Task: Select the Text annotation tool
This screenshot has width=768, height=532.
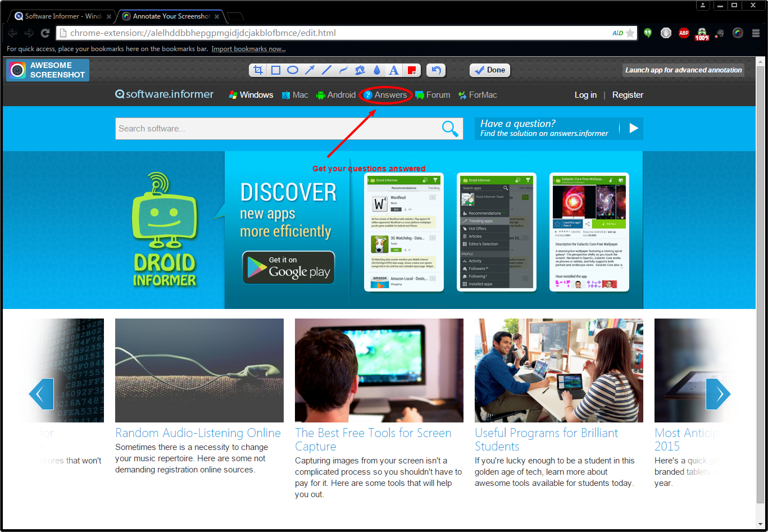Action: tap(394, 70)
